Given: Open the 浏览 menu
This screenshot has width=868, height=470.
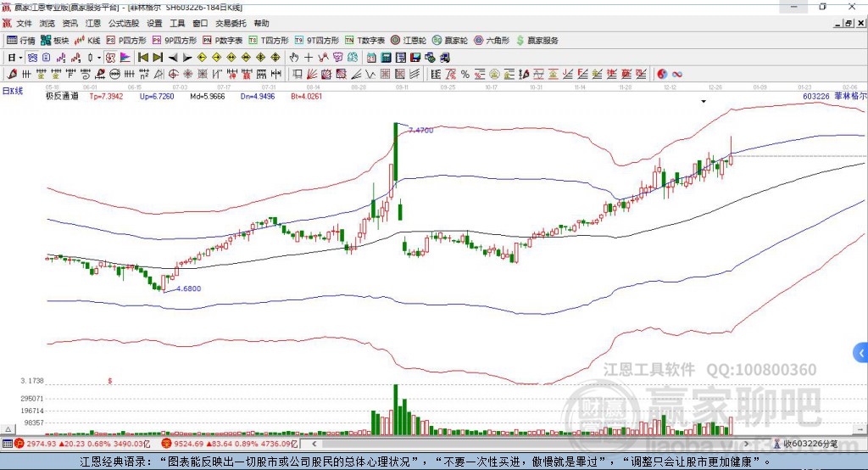Looking at the screenshot, I should (47, 23).
